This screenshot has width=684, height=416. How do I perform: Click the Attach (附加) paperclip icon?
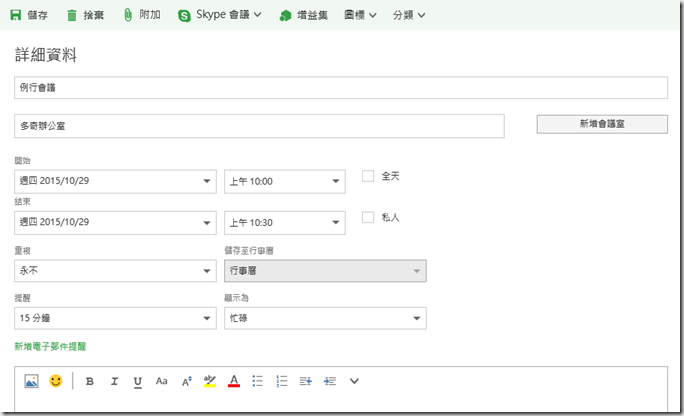click(128, 15)
